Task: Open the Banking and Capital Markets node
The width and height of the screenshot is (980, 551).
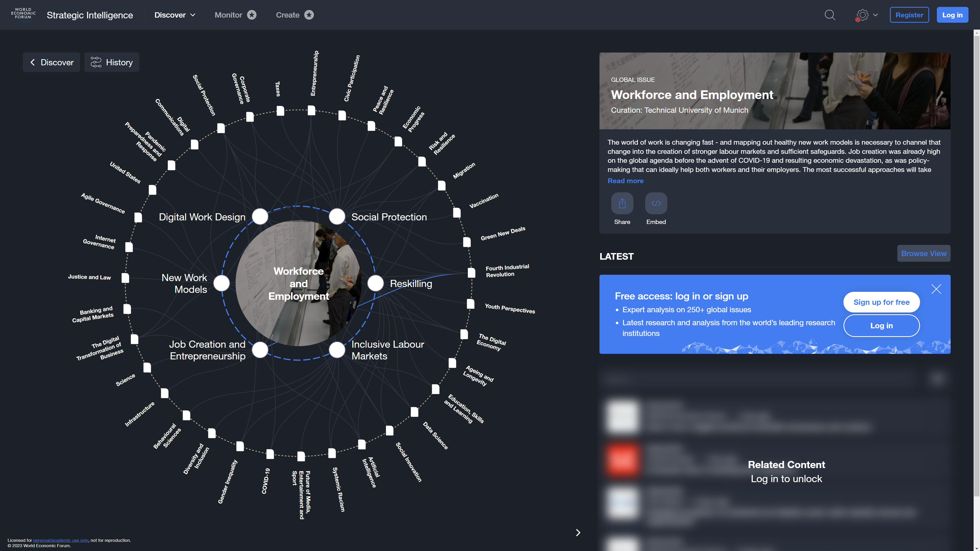Action: (x=127, y=309)
